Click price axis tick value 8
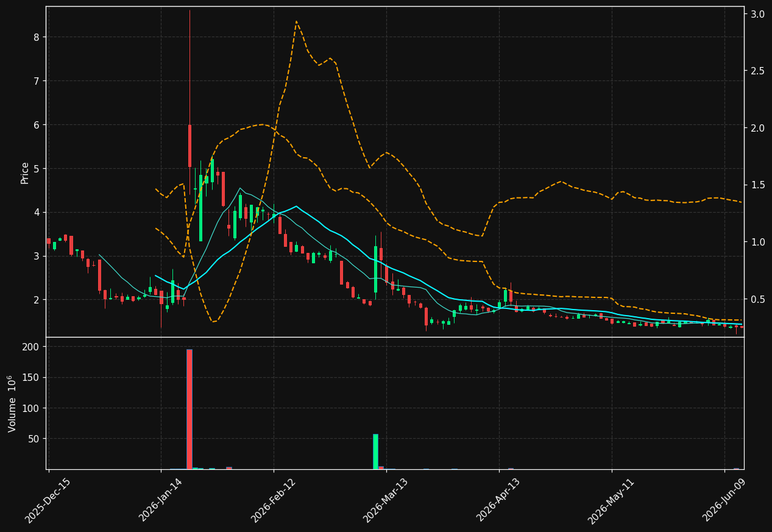 tap(36, 37)
